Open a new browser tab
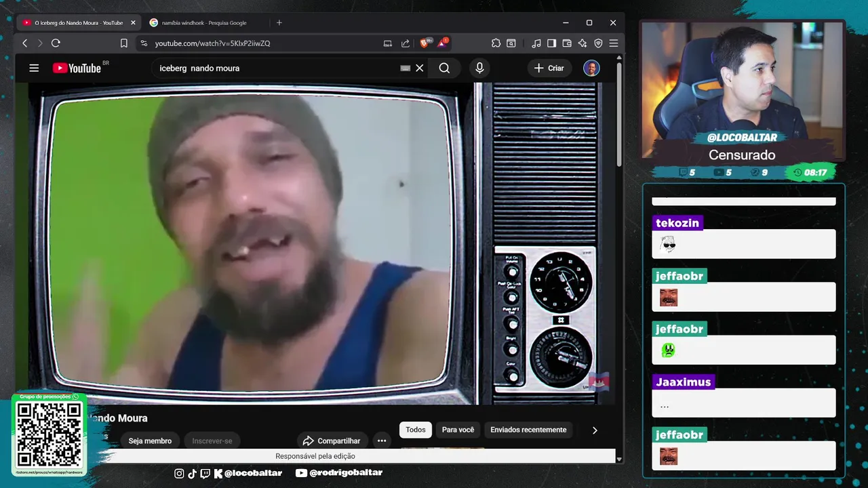 point(279,22)
